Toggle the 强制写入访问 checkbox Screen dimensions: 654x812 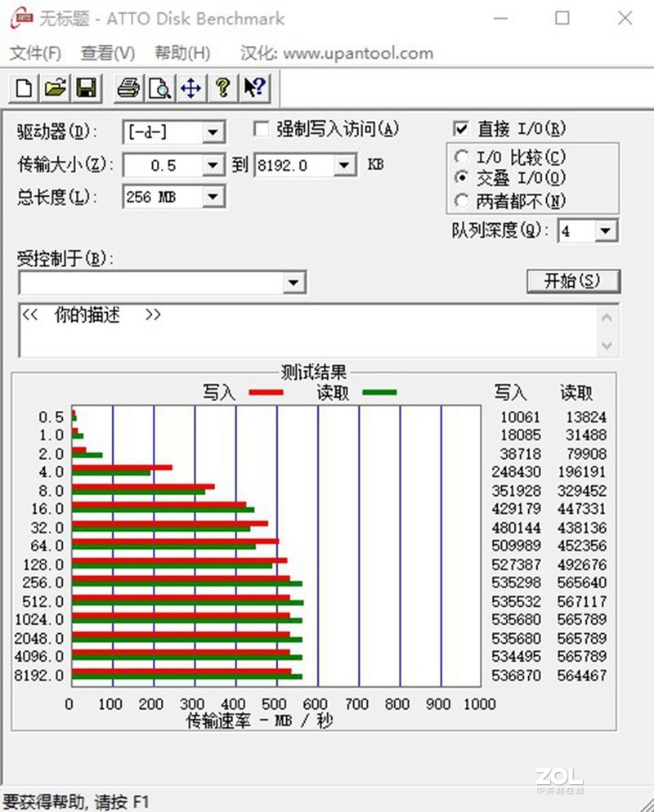(x=262, y=128)
